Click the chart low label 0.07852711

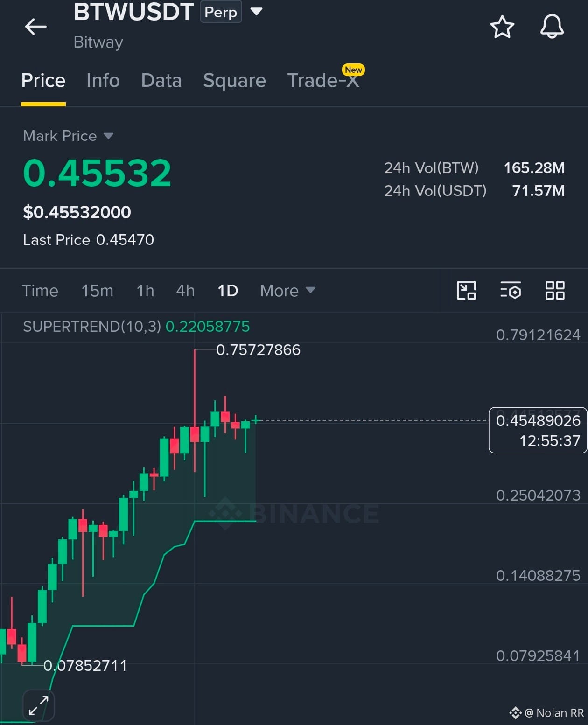[x=85, y=665]
